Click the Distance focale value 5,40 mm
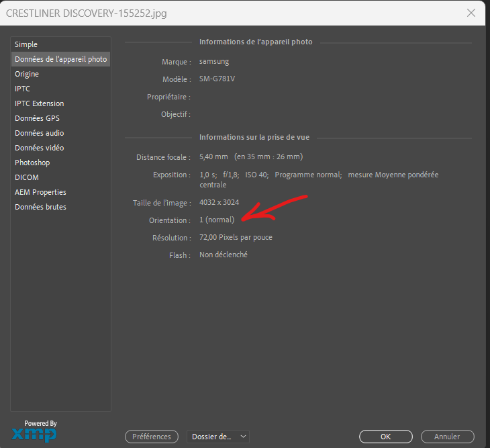490x448 pixels. (213, 156)
